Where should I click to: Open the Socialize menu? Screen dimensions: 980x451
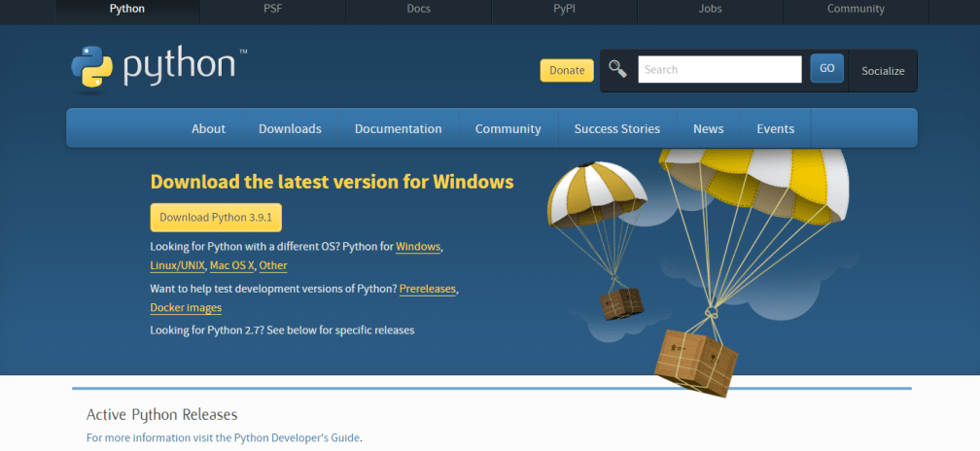(883, 70)
